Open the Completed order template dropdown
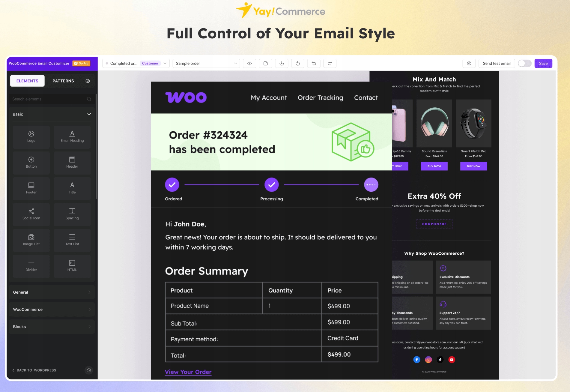Image resolution: width=570 pixels, height=392 pixels. [136, 63]
